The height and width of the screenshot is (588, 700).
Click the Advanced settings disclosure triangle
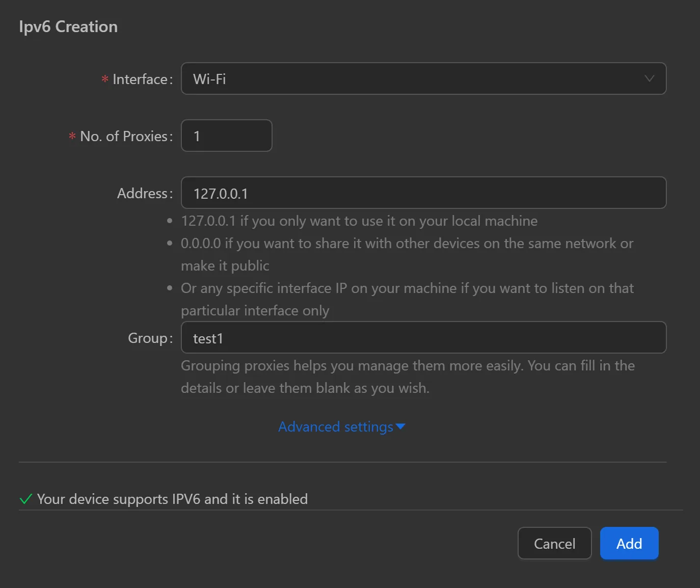pyautogui.click(x=400, y=427)
